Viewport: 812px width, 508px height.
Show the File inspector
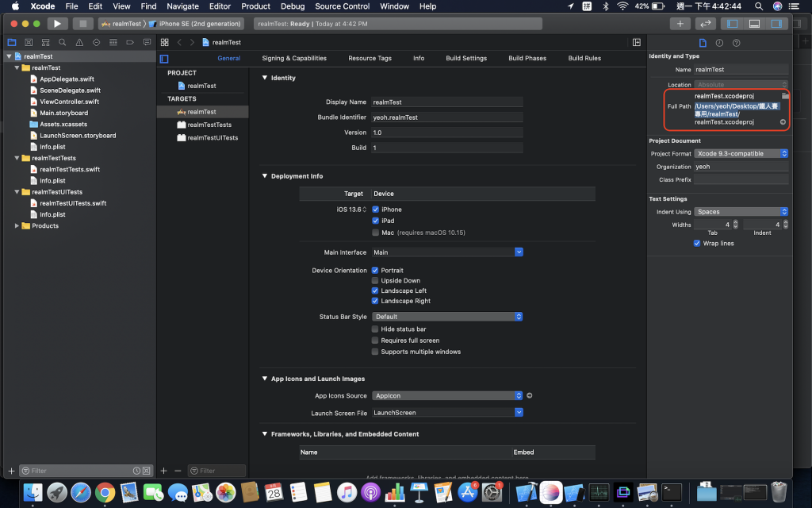pos(703,43)
